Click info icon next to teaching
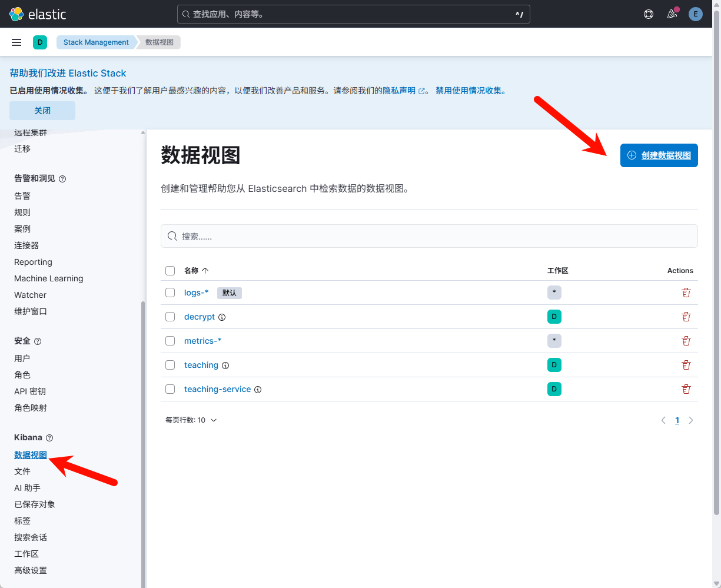Viewport: 721px width, 588px height. tap(225, 366)
